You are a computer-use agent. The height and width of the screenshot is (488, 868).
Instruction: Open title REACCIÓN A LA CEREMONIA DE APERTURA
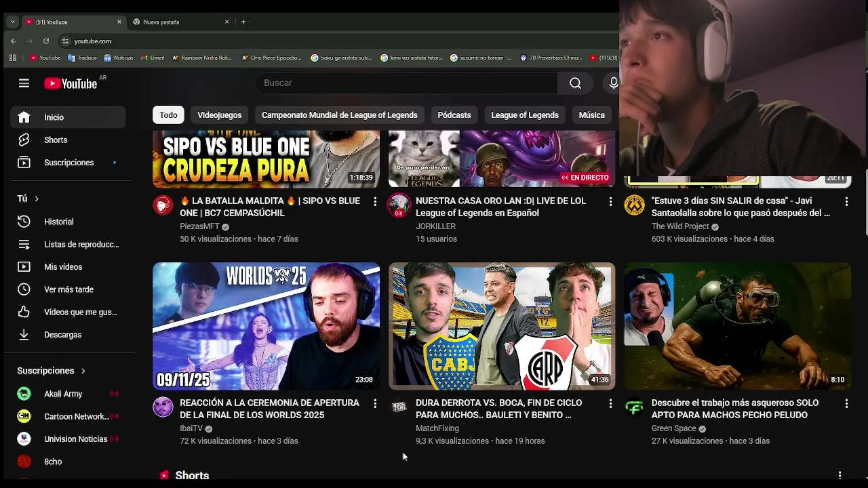(x=270, y=409)
